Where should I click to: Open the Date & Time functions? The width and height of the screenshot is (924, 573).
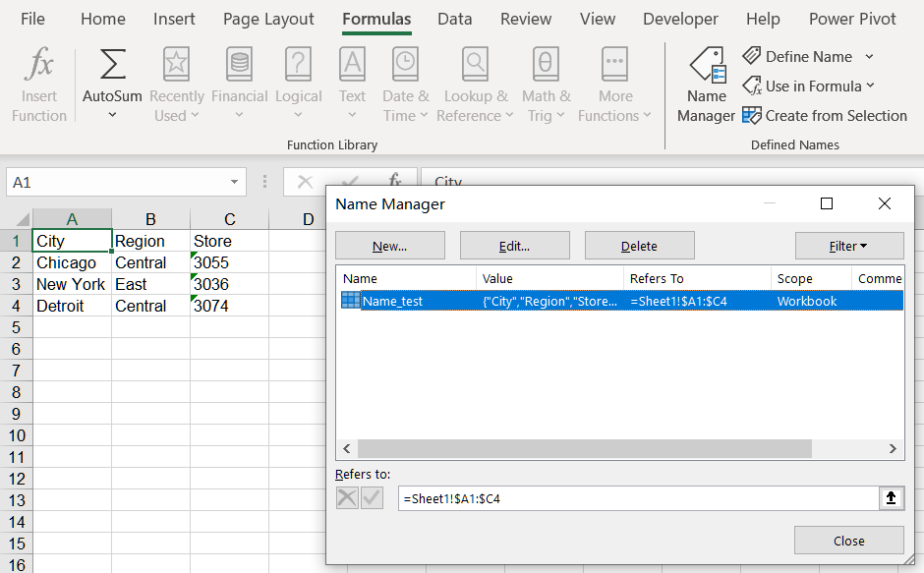pos(405,86)
